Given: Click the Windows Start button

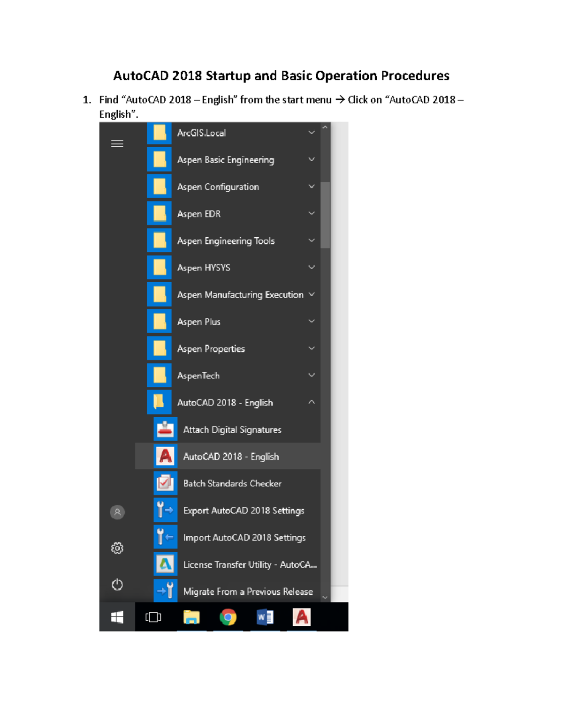Looking at the screenshot, I should click(117, 617).
